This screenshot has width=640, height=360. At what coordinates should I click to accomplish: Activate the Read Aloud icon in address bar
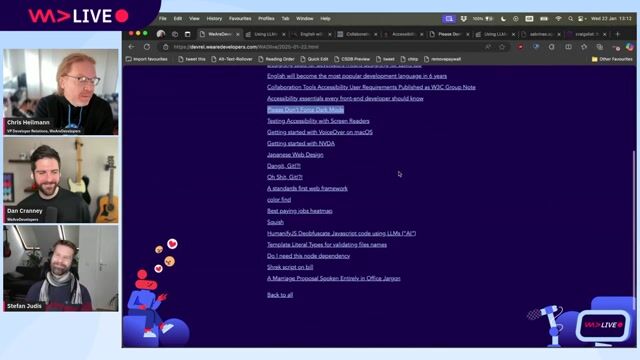(x=488, y=47)
